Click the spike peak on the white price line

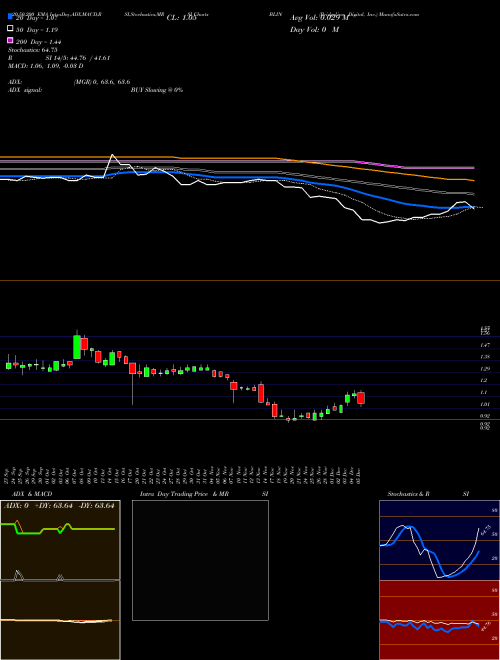pos(112,155)
